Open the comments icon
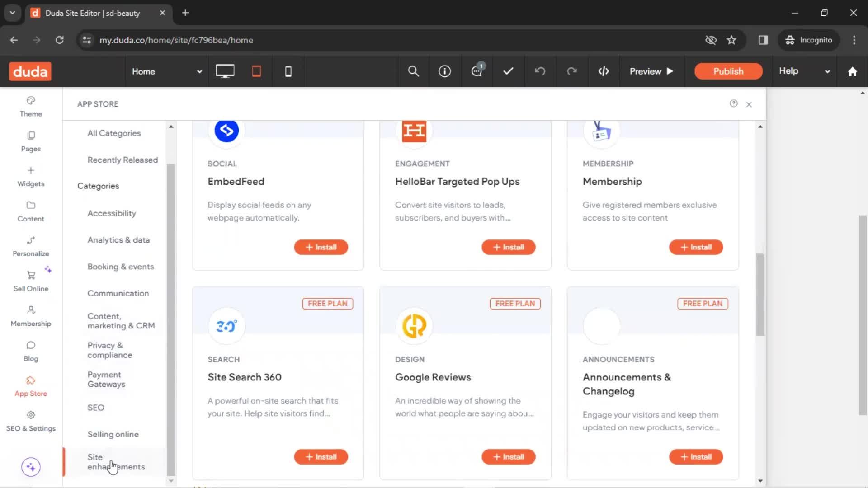Image resolution: width=868 pixels, height=488 pixels. pos(477,71)
